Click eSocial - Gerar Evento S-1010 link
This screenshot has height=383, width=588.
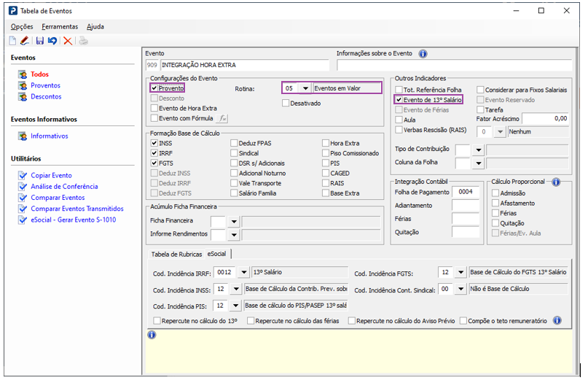tap(73, 220)
